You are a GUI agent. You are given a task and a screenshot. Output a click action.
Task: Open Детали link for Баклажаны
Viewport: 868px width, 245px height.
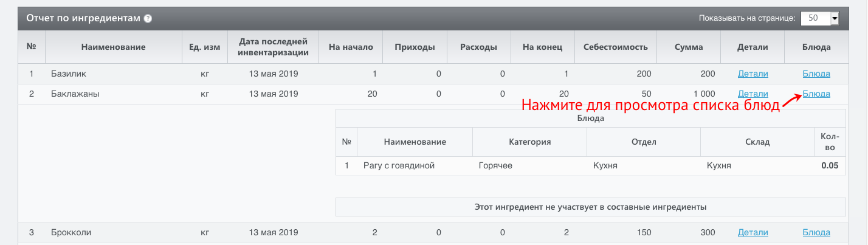click(753, 94)
